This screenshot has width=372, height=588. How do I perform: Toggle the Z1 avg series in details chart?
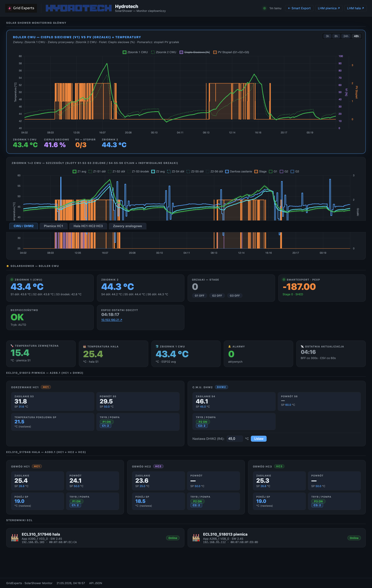(x=79, y=171)
